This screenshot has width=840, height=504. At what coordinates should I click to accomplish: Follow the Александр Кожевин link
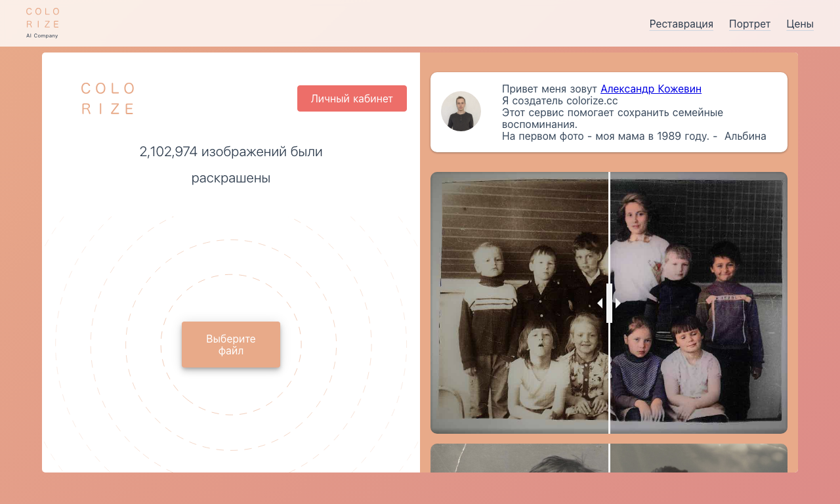coord(651,89)
